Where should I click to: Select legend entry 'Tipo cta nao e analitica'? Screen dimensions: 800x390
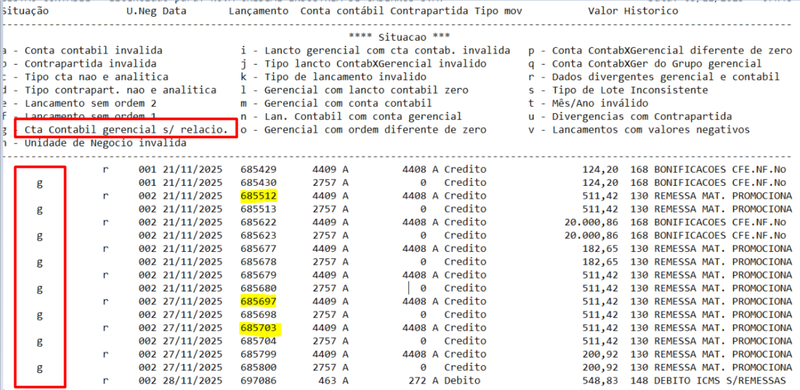pyautogui.click(x=96, y=77)
